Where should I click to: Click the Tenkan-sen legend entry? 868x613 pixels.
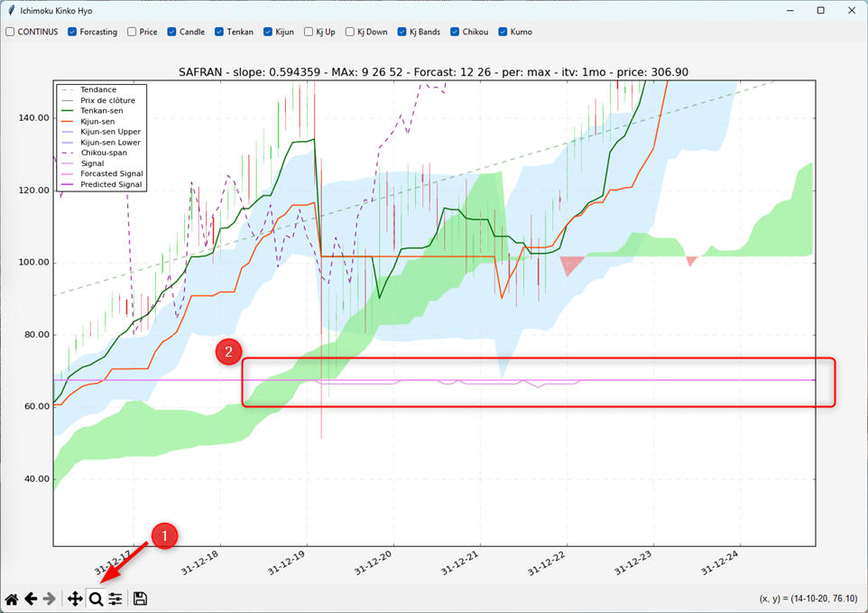click(101, 110)
